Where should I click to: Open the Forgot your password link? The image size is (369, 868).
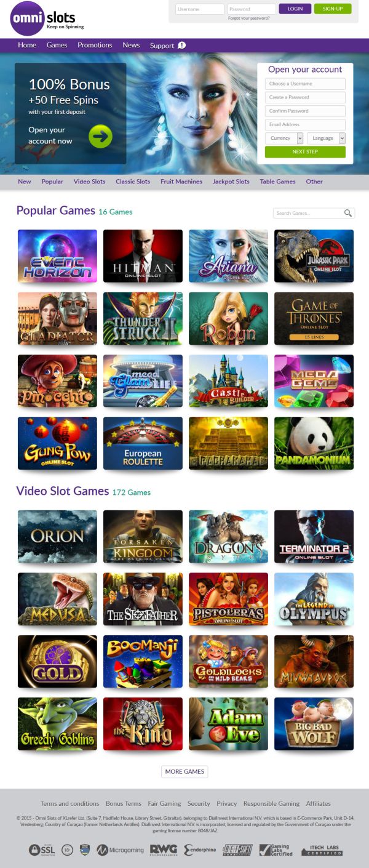[248, 18]
